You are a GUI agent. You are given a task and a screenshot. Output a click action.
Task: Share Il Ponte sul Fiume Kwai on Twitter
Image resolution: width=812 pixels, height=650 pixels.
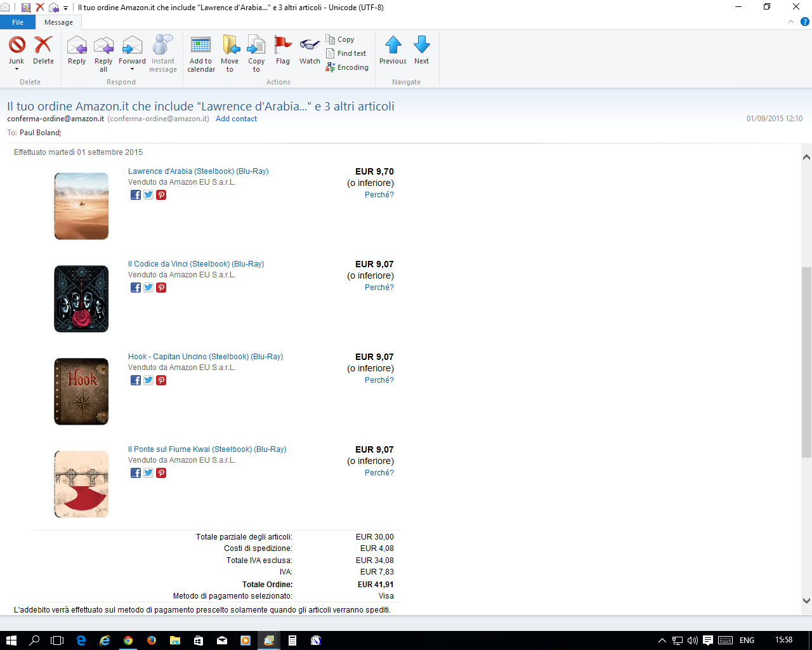click(148, 473)
